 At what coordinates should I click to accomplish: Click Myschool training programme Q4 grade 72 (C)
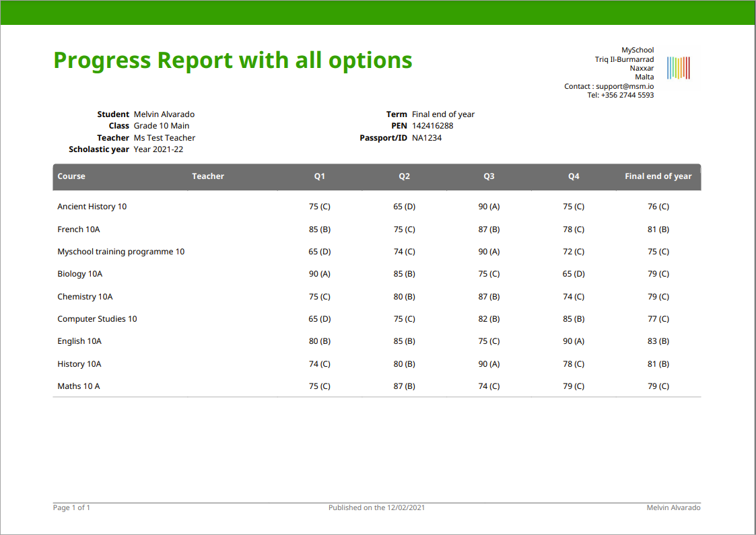574,252
